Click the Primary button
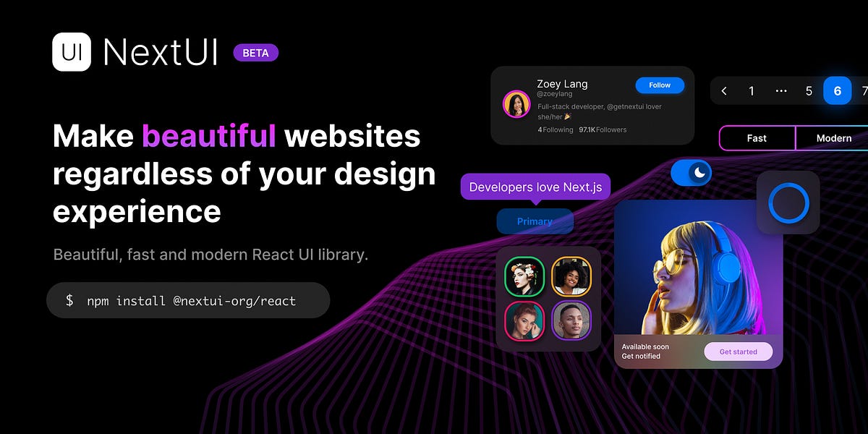 [x=535, y=221]
